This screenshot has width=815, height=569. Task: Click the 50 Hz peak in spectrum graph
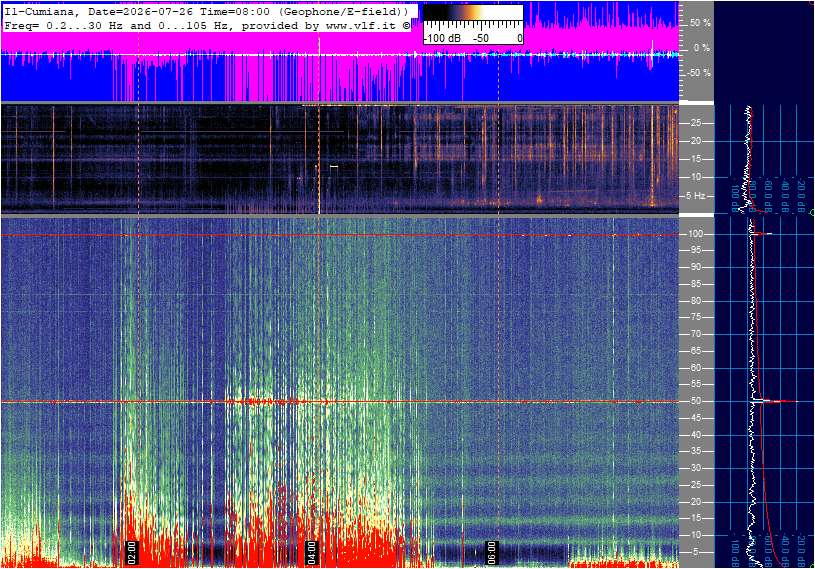(774, 401)
